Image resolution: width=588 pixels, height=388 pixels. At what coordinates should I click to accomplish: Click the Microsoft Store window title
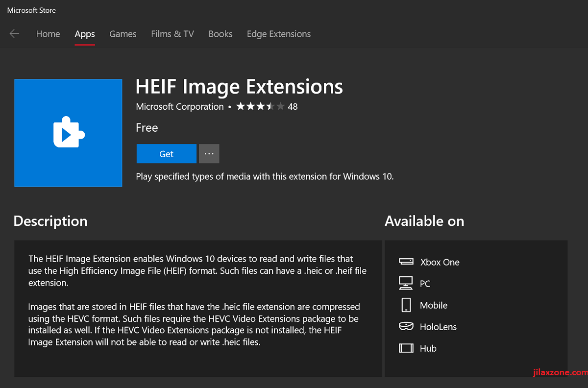(x=31, y=10)
